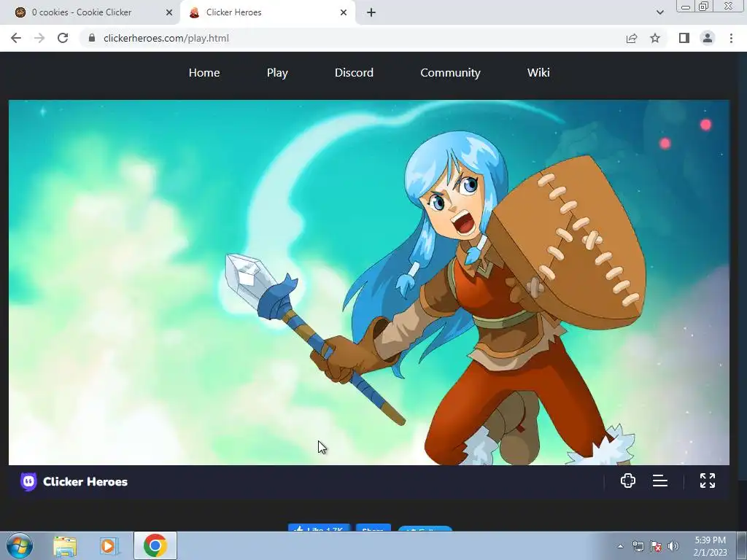Reload the Clicker Heroes page

click(x=63, y=38)
